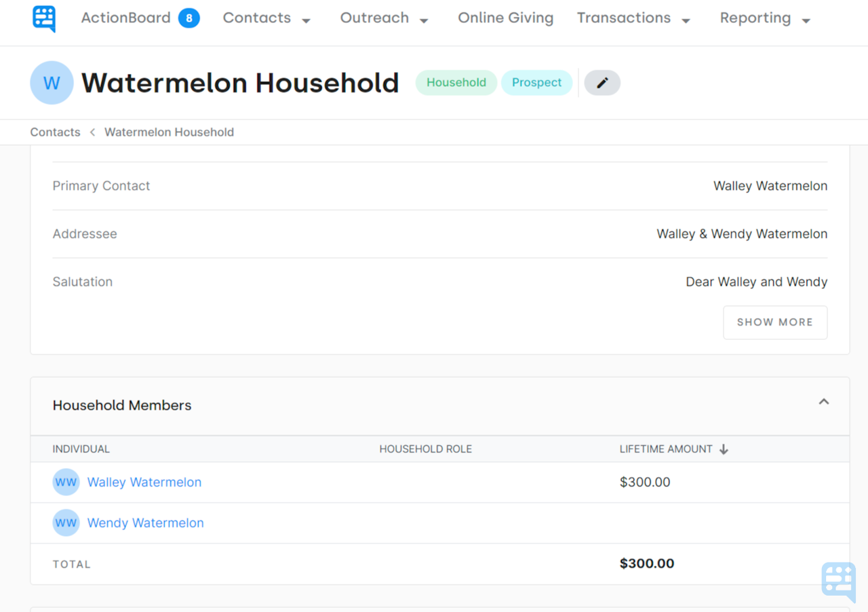Open the edit pencil icon next to Prospect tag
868x612 pixels.
coord(602,82)
